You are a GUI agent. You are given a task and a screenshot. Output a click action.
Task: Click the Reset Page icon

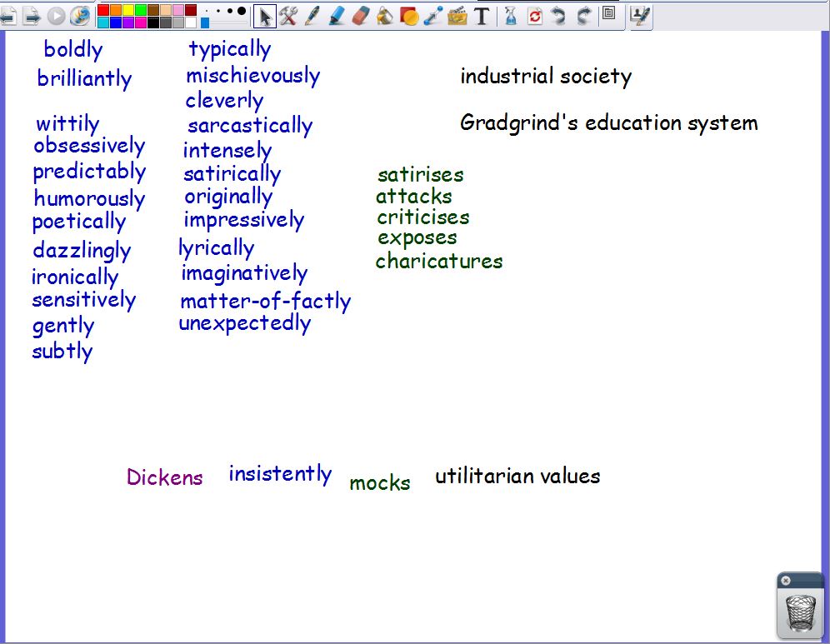tap(535, 15)
